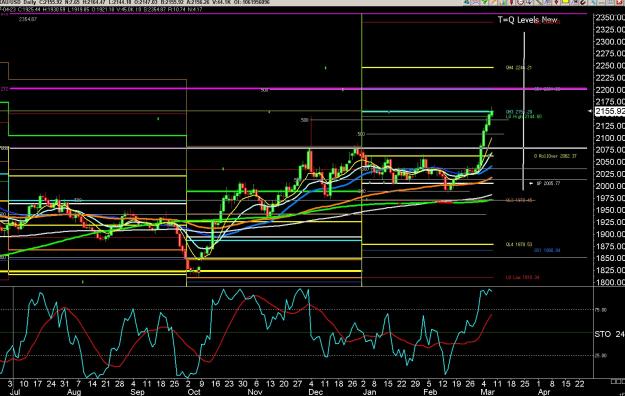Click the 2275.00 price axis label
Image resolution: width=625 pixels, height=396 pixels.
pos(610,53)
